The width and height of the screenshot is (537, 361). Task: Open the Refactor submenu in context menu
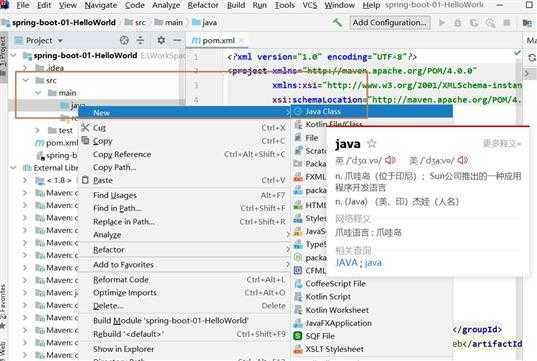(184, 250)
